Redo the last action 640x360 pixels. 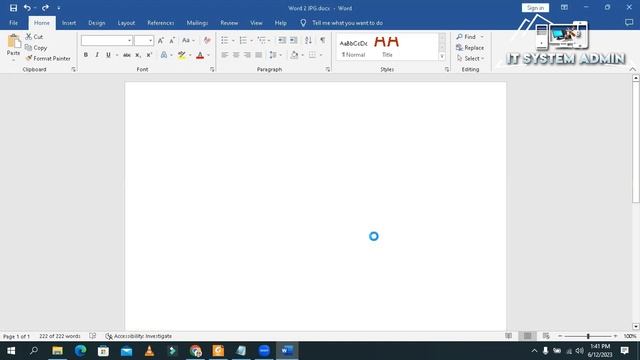coord(45,8)
